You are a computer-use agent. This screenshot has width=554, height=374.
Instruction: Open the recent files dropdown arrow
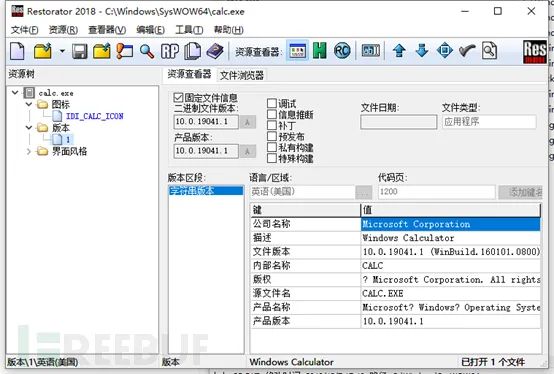point(62,51)
